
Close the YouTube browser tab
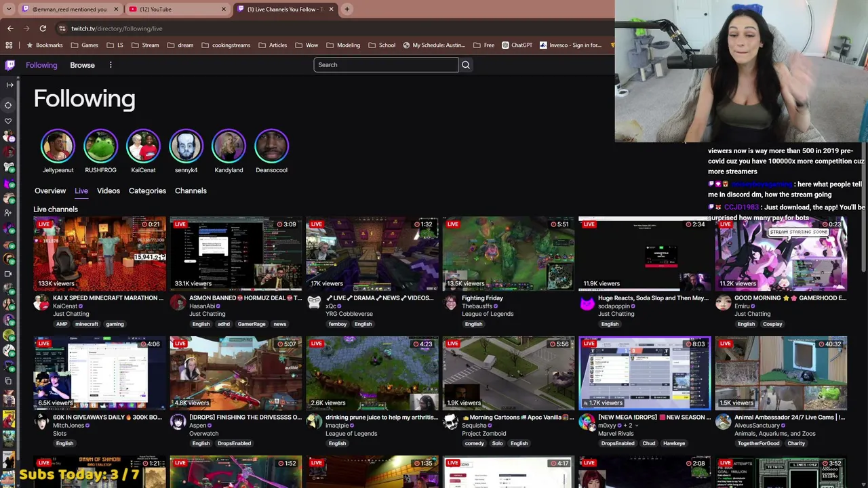(224, 9)
